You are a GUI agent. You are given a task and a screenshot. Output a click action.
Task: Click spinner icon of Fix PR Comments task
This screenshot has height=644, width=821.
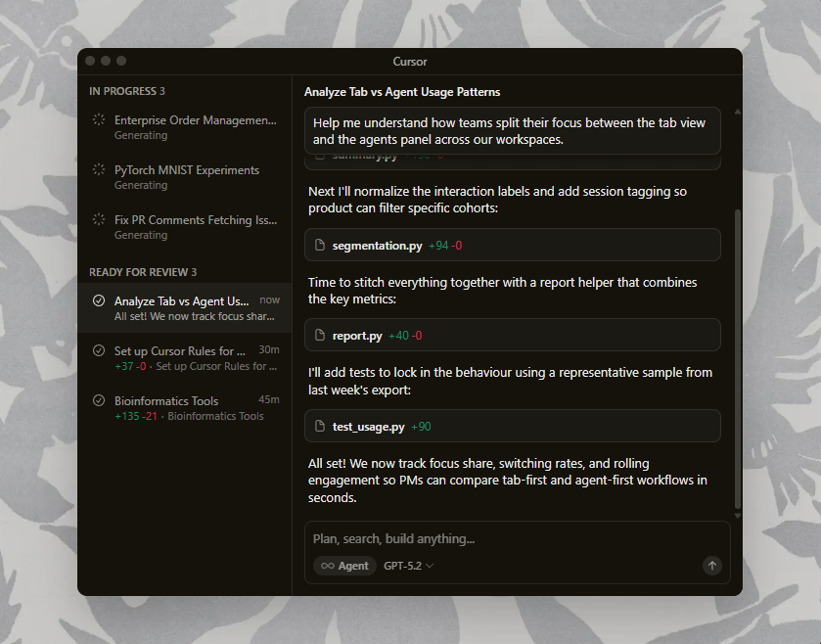click(99, 219)
